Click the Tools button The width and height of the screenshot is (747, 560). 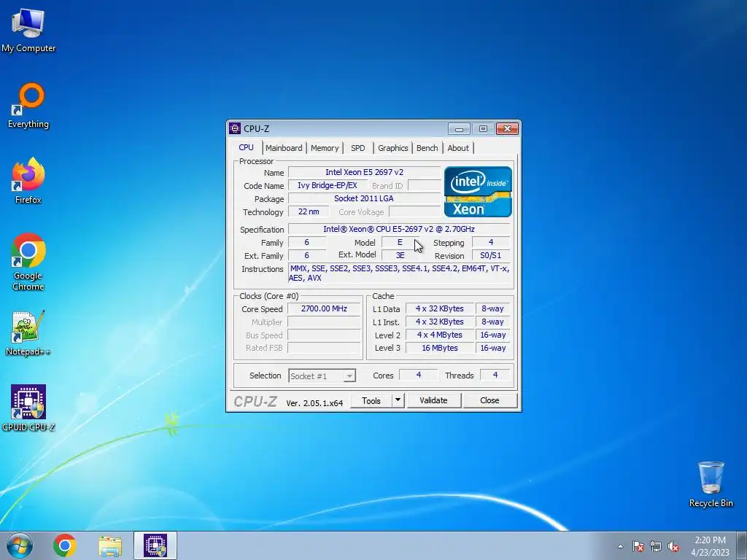tap(371, 400)
